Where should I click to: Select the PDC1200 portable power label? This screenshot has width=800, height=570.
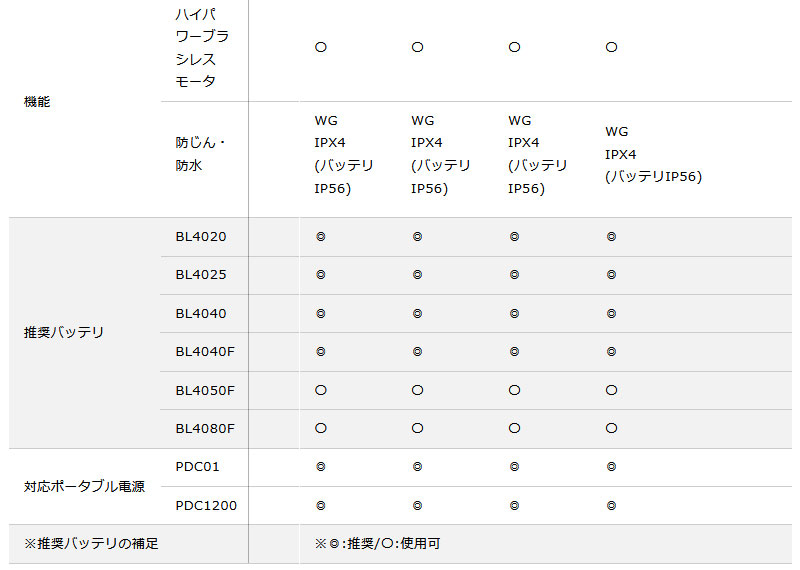(x=206, y=505)
